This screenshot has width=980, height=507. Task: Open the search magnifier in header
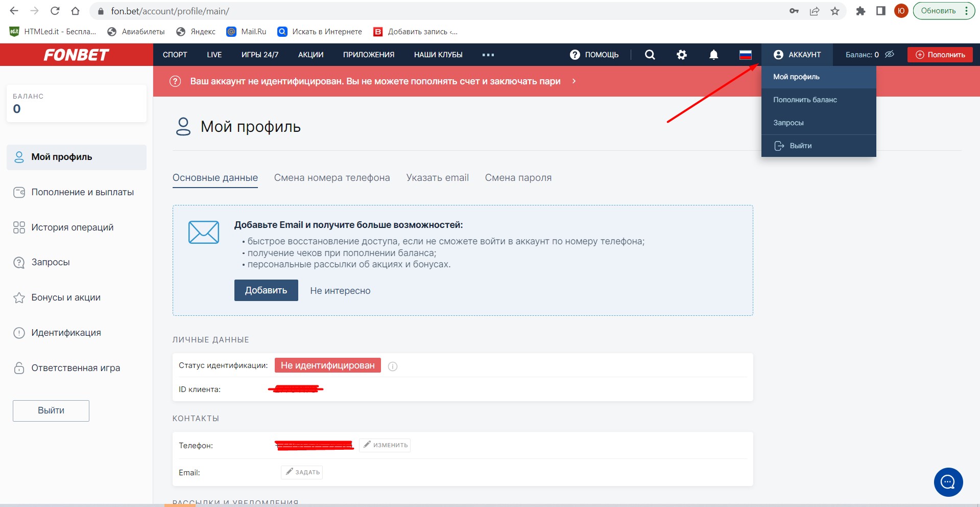(650, 55)
